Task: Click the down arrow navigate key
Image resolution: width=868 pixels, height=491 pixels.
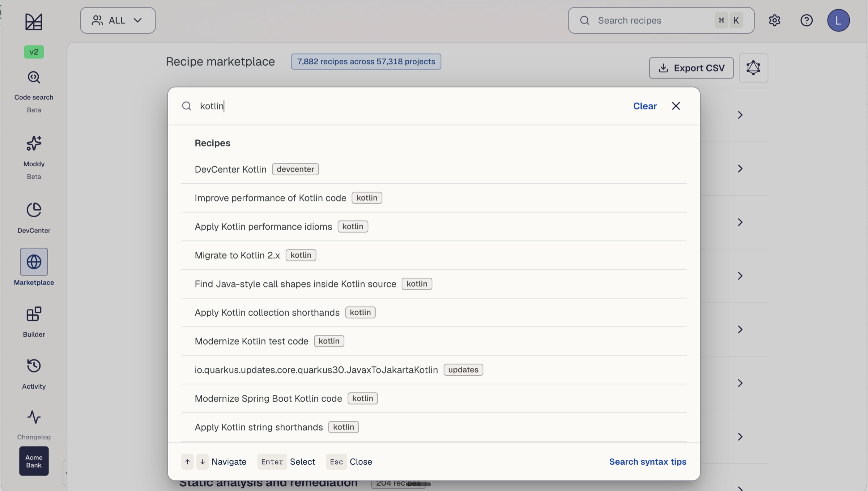Action: 203,461
